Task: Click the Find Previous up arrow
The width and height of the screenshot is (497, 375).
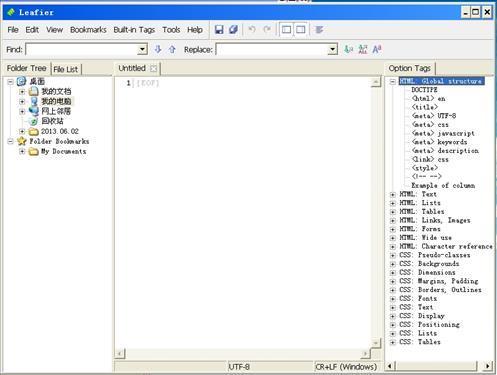Action: (172, 49)
